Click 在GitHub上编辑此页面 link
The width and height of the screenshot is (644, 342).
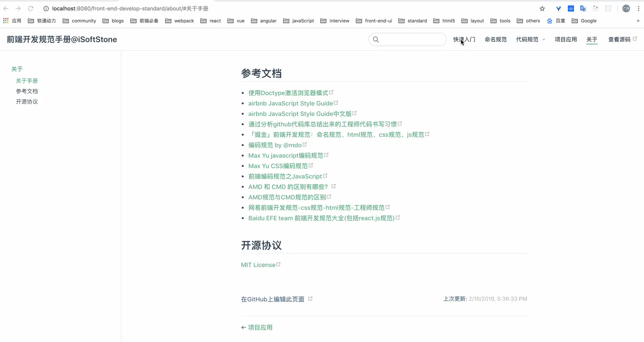click(277, 299)
